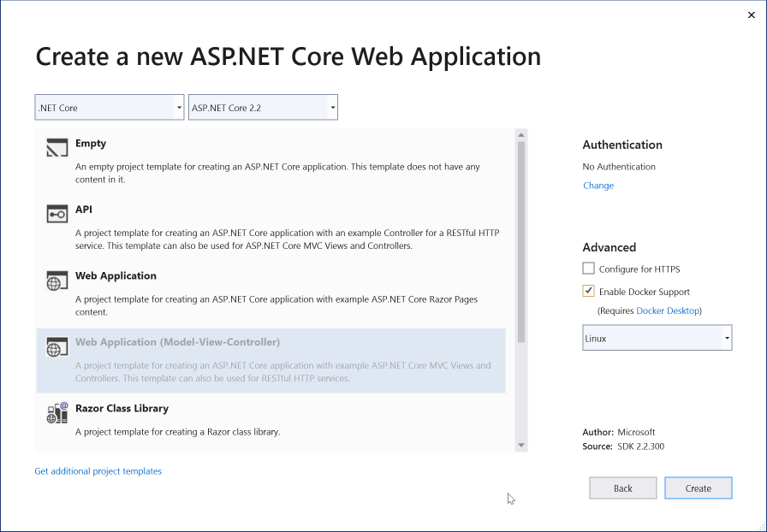Click the scroll down arrow of template list

[x=521, y=445]
